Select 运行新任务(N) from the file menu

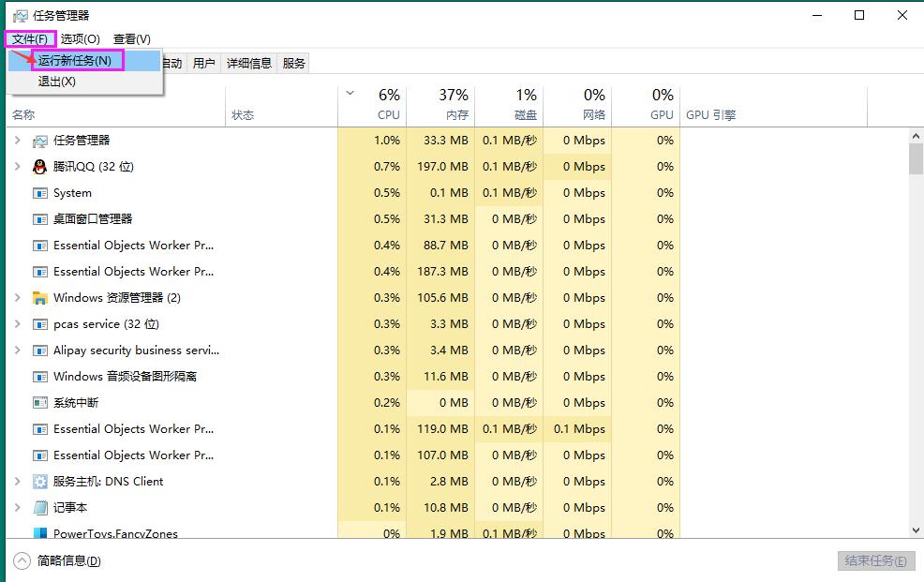click(75, 61)
